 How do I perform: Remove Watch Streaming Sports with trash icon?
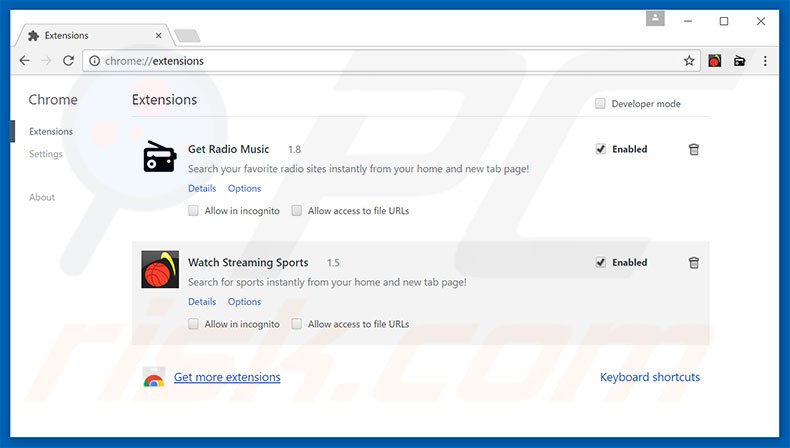tap(694, 263)
